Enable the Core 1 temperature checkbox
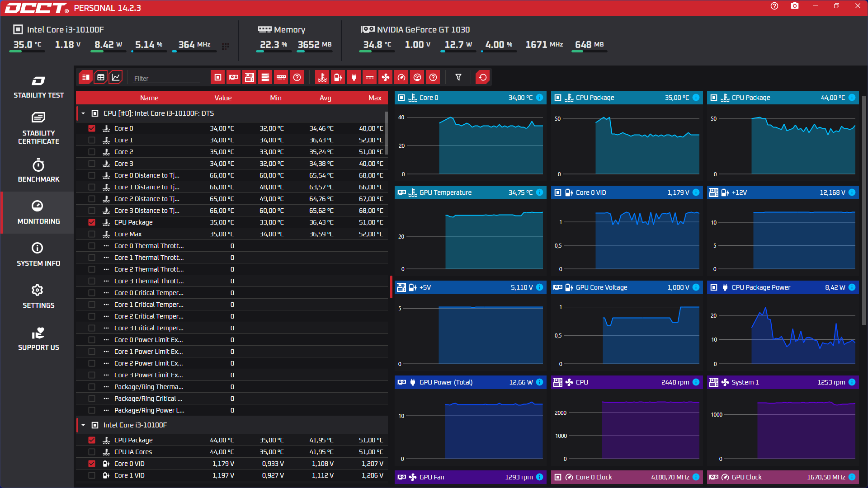Viewport: 868px width, 488px height. point(92,140)
